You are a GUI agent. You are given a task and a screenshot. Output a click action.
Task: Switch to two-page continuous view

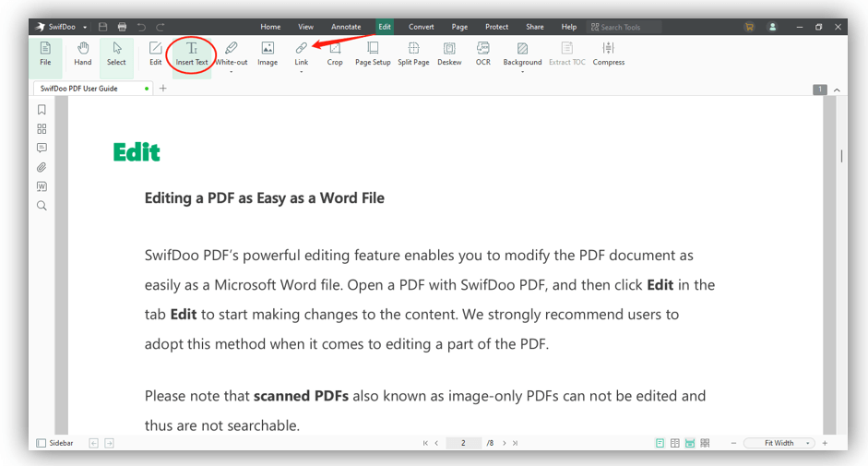point(705,443)
